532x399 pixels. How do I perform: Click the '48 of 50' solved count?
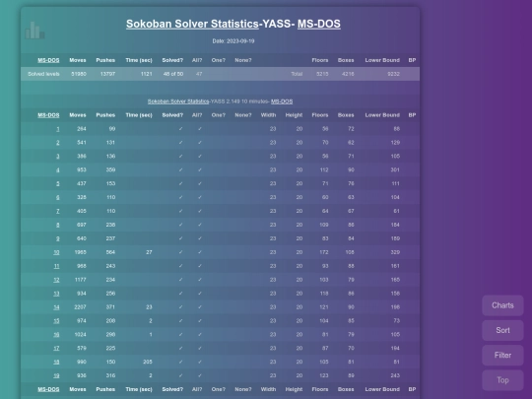(173, 74)
